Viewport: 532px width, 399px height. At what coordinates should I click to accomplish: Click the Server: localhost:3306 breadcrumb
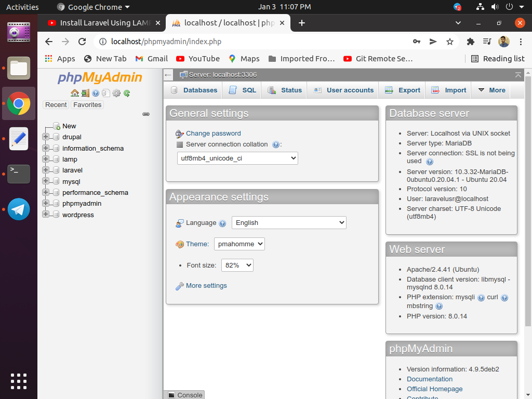pyautogui.click(x=222, y=75)
